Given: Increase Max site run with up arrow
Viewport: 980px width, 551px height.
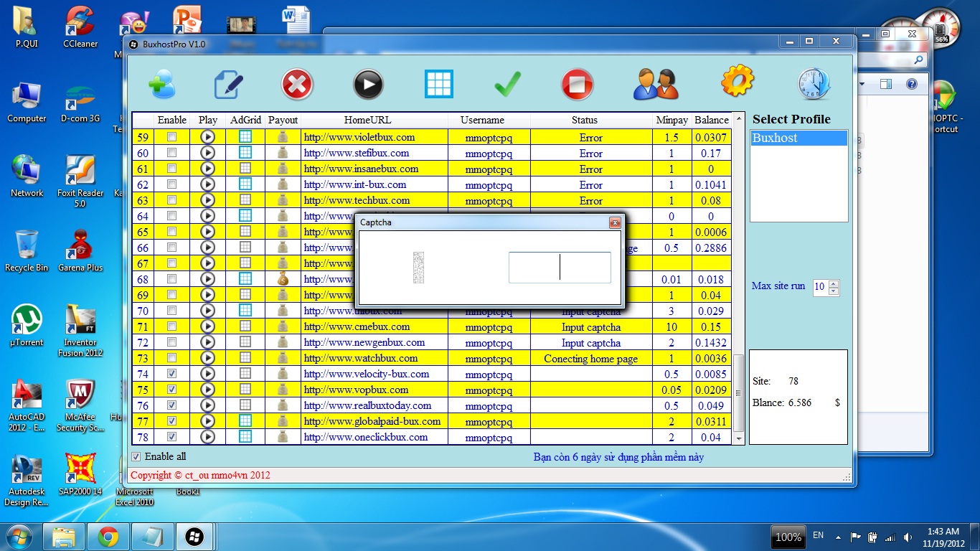Looking at the screenshot, I should pos(833,283).
